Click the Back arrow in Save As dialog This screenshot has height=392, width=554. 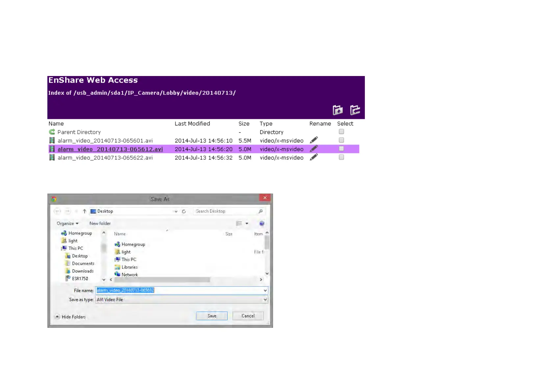pos(57,211)
